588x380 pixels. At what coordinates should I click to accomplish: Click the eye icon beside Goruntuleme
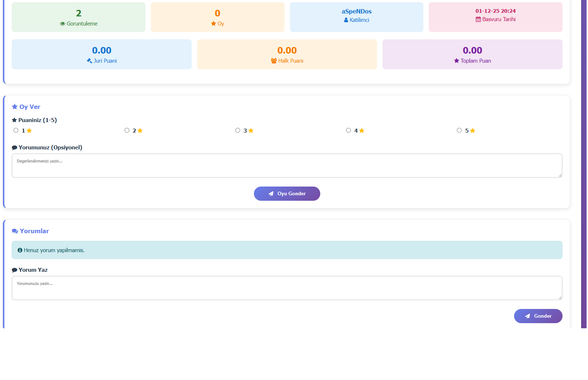point(62,24)
